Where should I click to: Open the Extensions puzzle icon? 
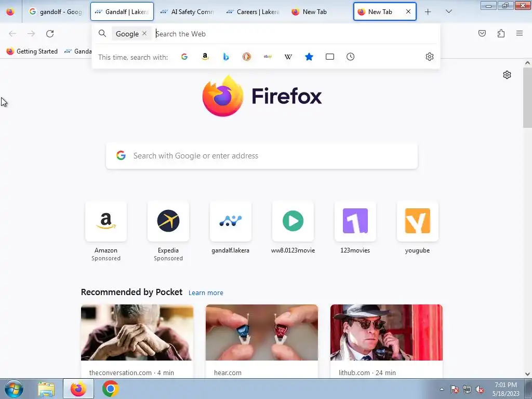pyautogui.click(x=501, y=33)
